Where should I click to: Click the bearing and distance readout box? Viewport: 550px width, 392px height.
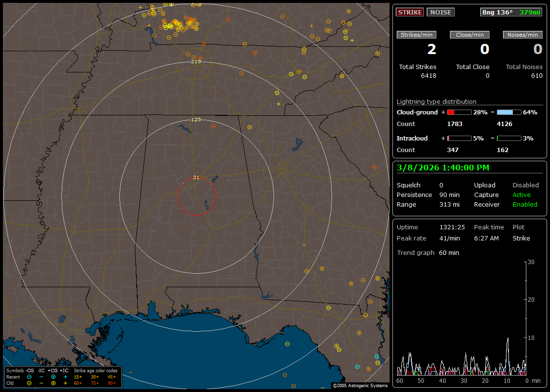[x=511, y=13]
